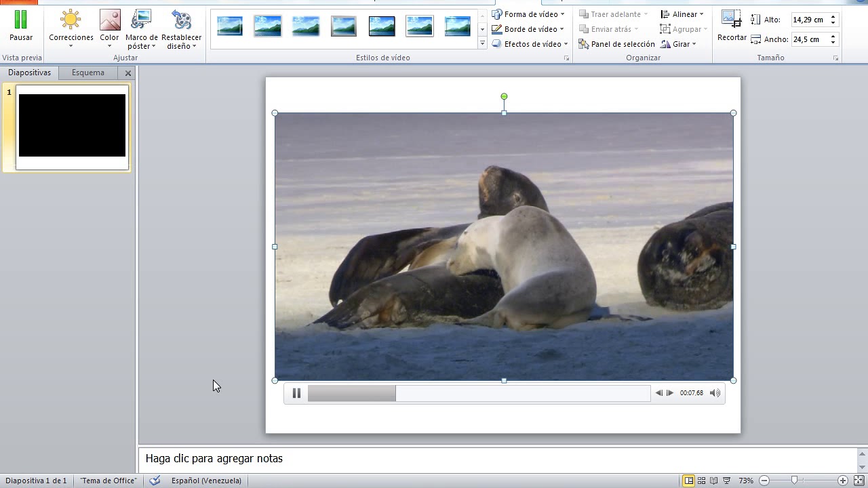Click the Alto height field

tap(810, 20)
